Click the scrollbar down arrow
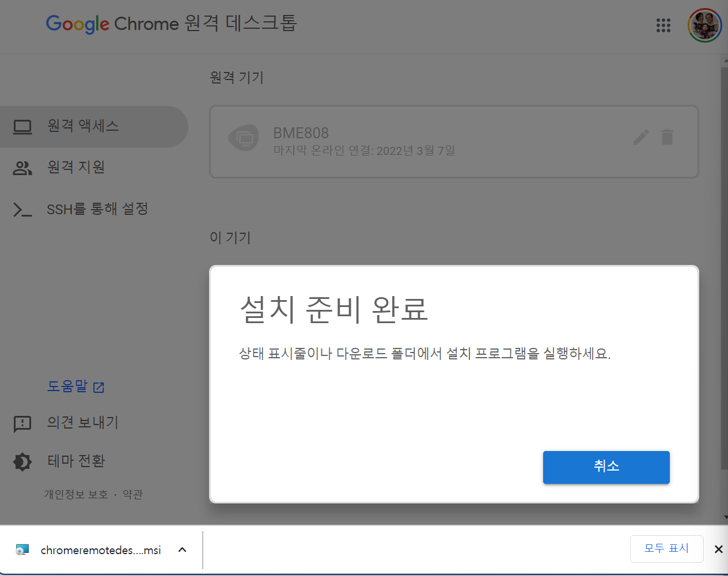Viewport: 728px width, 576px height. [x=725, y=518]
